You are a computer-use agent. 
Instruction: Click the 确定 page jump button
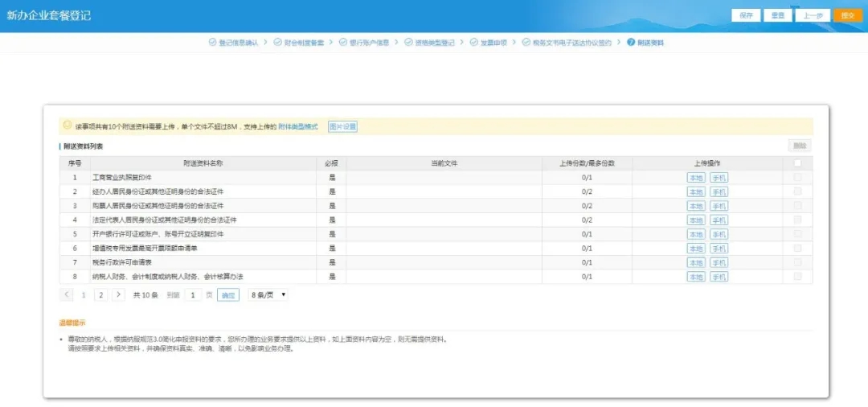tap(228, 295)
